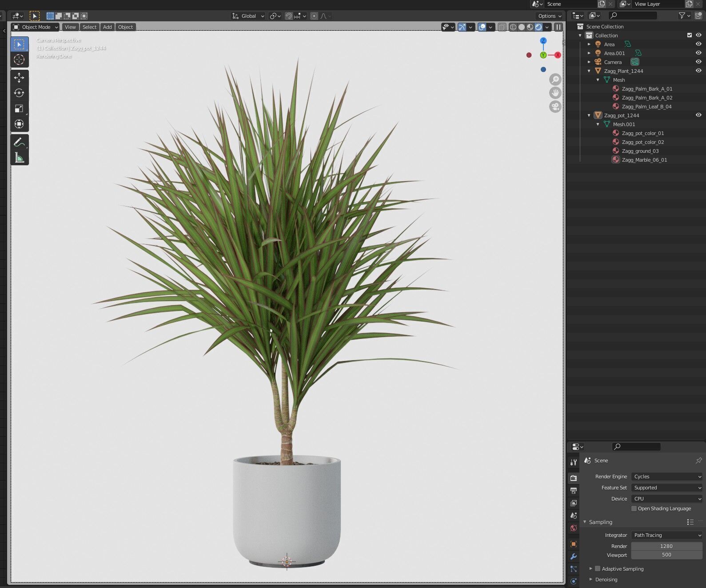Open the Object Mode dropdown
The height and width of the screenshot is (588, 706).
pos(36,27)
